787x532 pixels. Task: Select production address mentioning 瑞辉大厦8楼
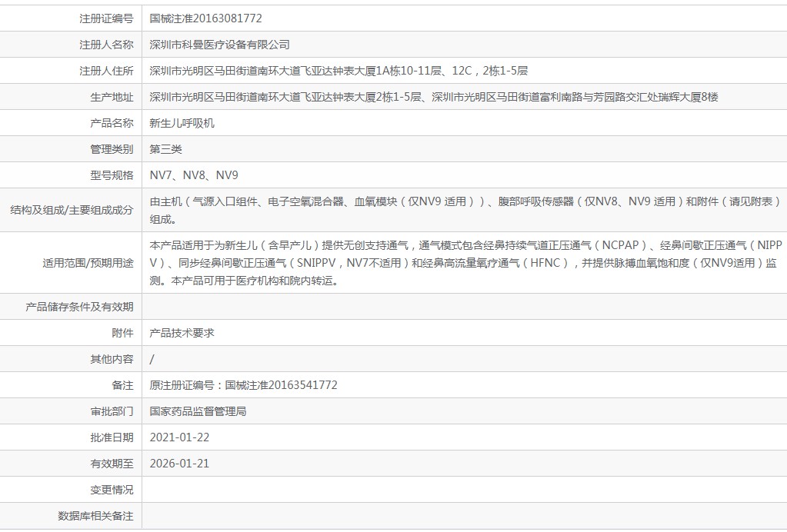point(434,97)
